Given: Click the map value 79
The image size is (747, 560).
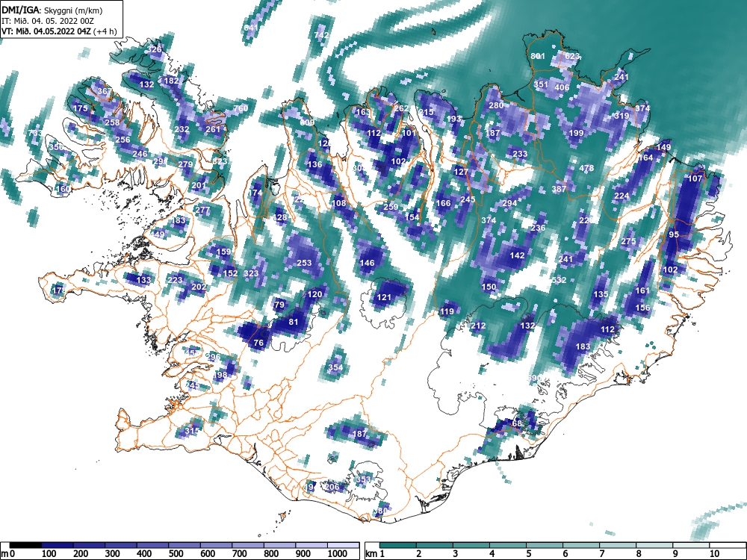Looking at the screenshot, I should point(279,305).
